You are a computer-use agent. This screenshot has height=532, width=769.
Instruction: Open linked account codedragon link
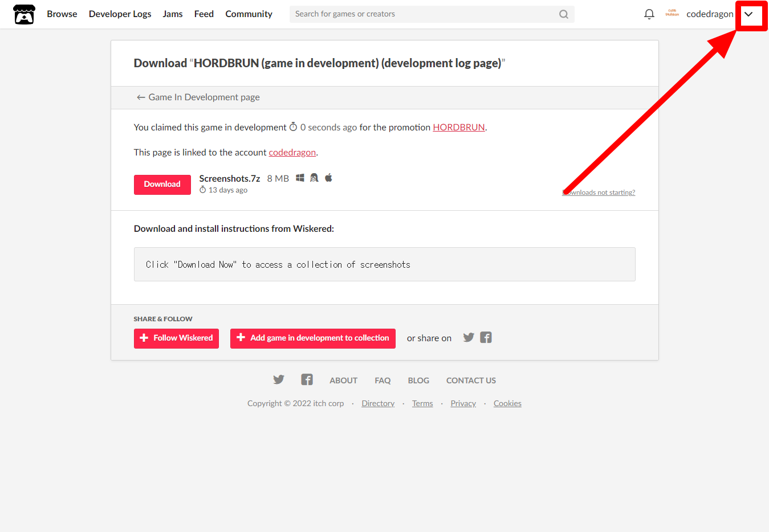tap(292, 153)
